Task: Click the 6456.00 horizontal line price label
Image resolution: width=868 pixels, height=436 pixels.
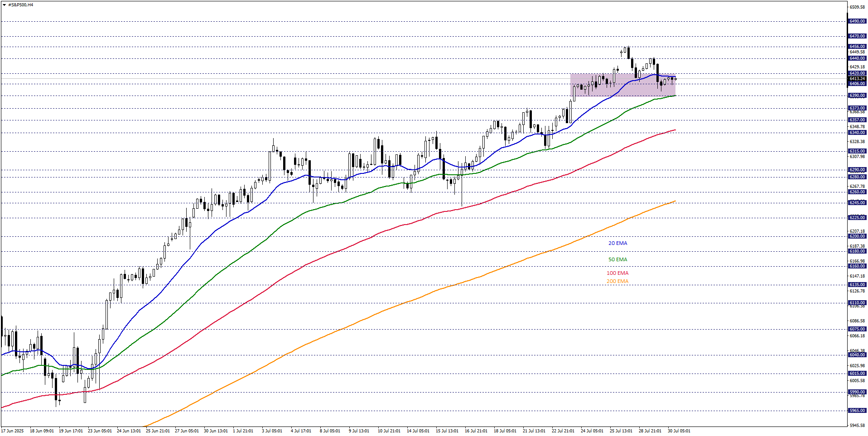Action: pyautogui.click(x=857, y=47)
